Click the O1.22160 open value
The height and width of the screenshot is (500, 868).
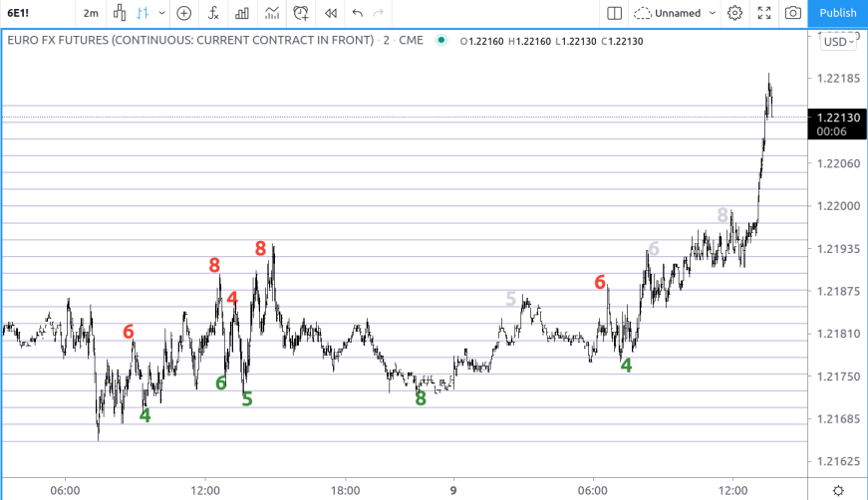481,41
